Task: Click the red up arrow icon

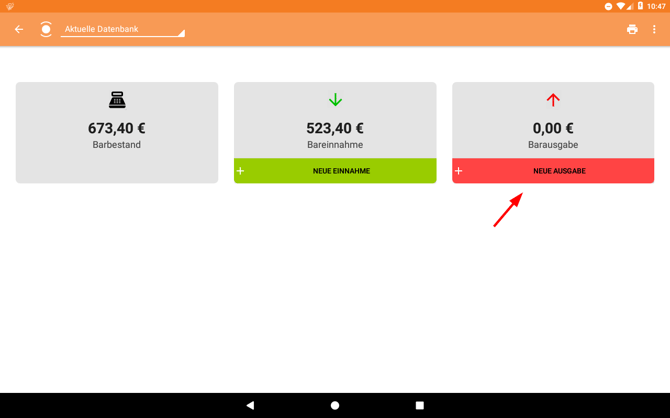Action: 553,100
